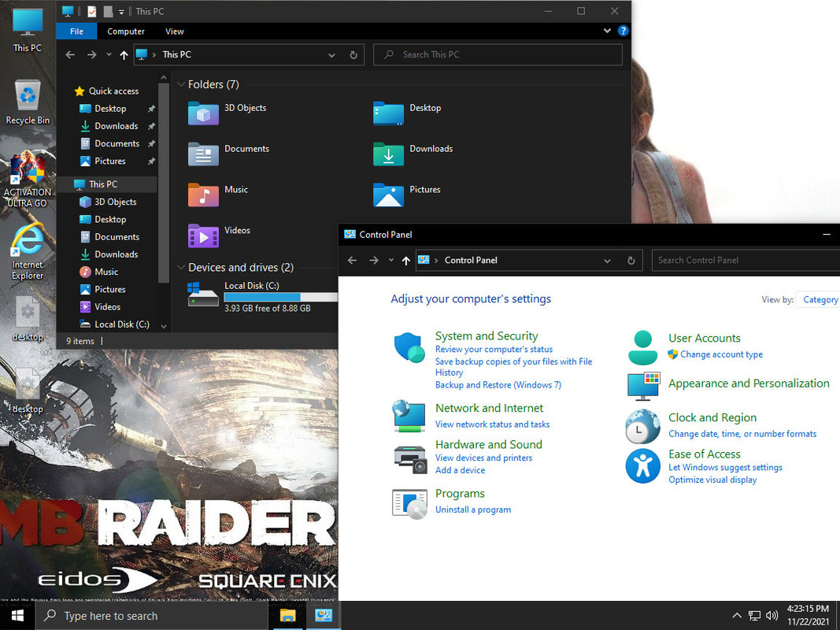Show hidden tray icons chevron

737,616
